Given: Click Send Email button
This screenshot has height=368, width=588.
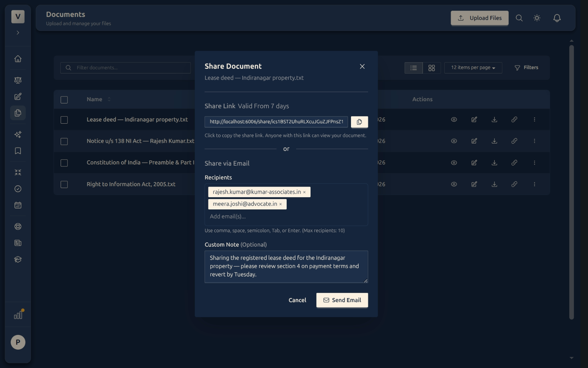Looking at the screenshot, I should (342, 300).
